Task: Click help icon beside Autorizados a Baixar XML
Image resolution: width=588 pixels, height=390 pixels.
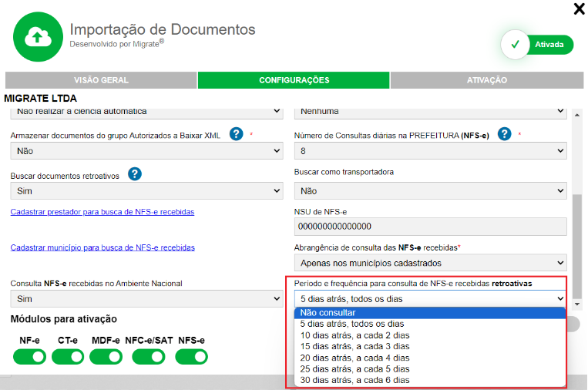Action: (x=237, y=134)
